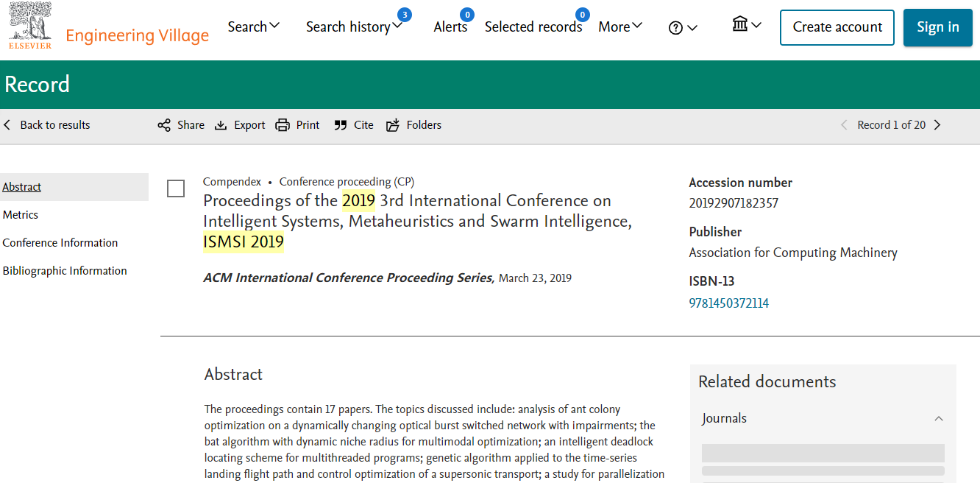Click publisher Association for Computing Machinery
The image size is (980, 483).
793,253
